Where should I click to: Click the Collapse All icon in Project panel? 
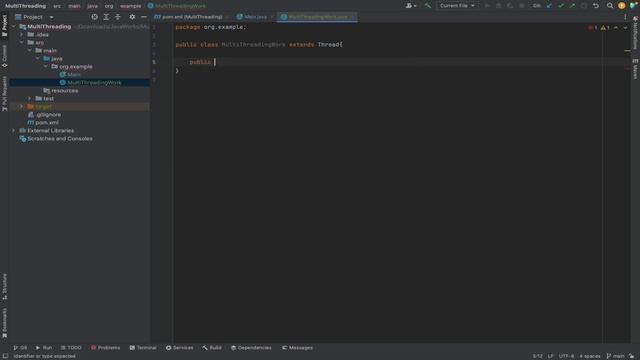click(118, 17)
